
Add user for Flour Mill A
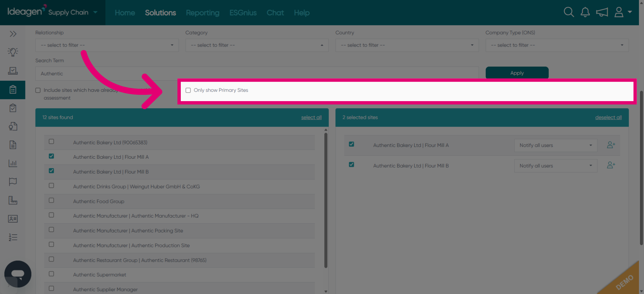(611, 145)
